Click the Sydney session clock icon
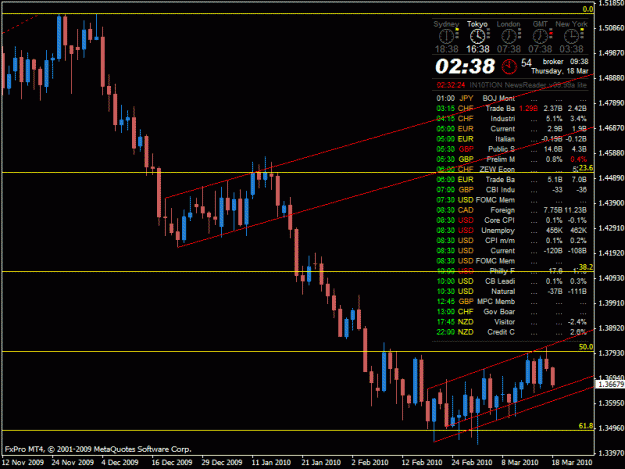 446,37
